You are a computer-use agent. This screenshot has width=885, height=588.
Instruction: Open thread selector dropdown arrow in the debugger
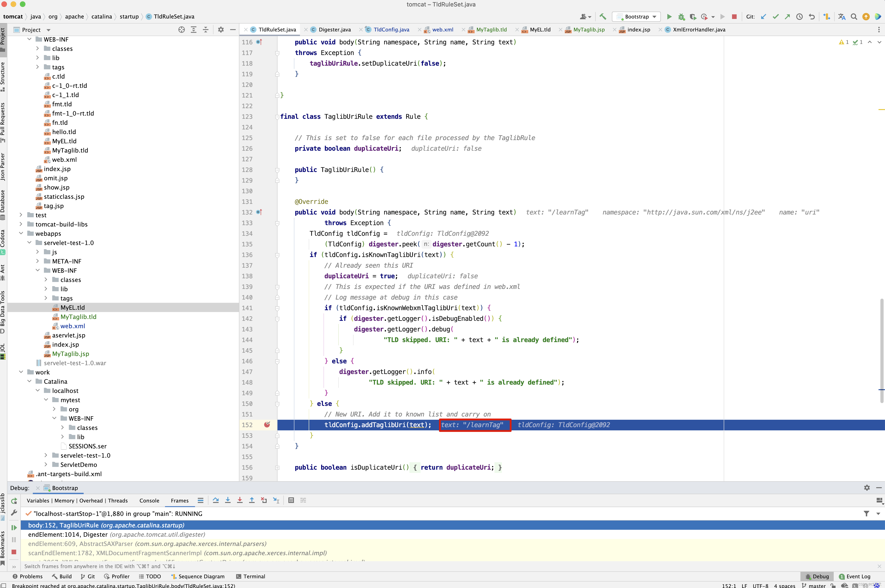878,513
